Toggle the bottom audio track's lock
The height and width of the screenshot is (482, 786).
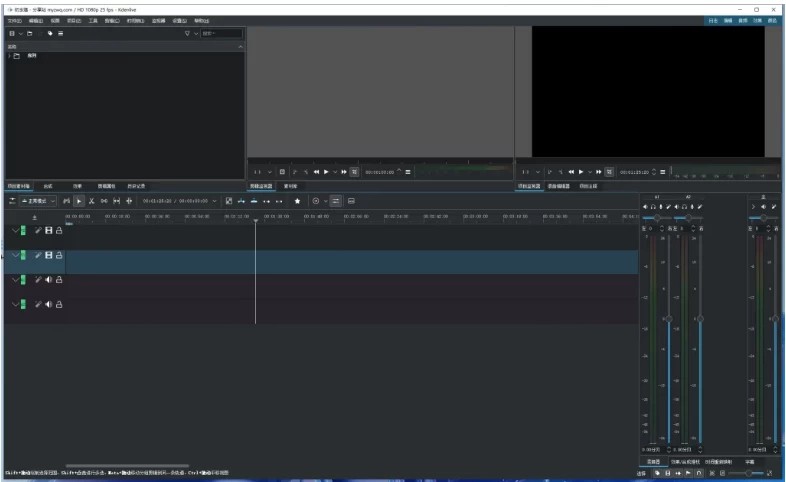point(58,304)
